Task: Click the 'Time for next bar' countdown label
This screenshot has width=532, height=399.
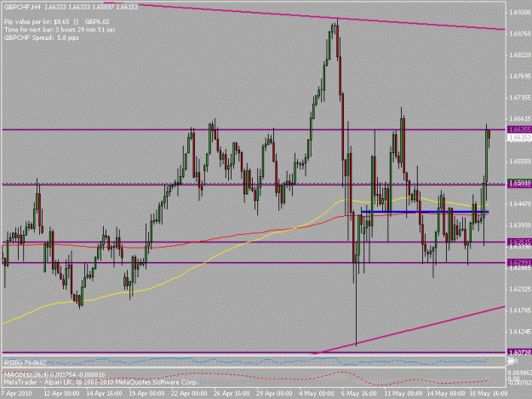Action: (x=60, y=30)
